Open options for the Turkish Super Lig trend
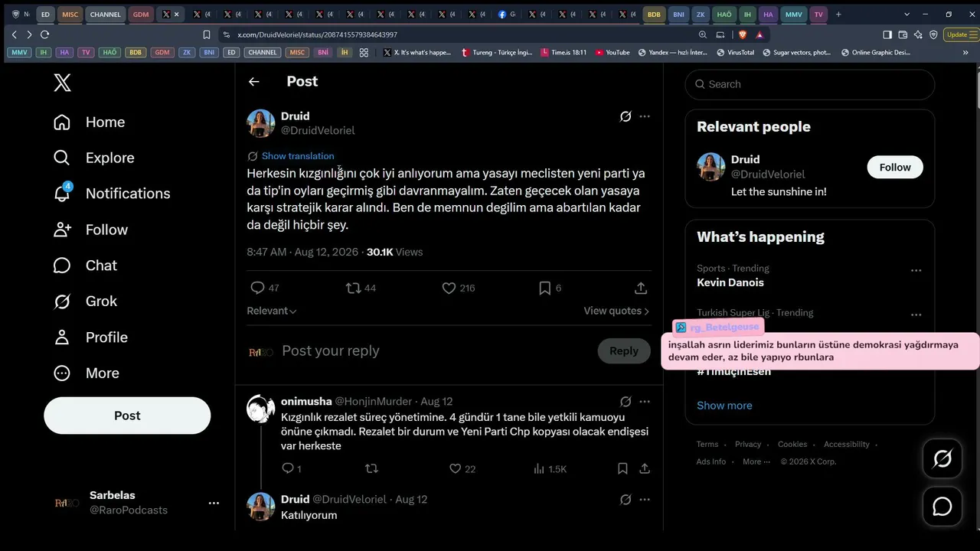The height and width of the screenshot is (551, 980). [x=916, y=315]
